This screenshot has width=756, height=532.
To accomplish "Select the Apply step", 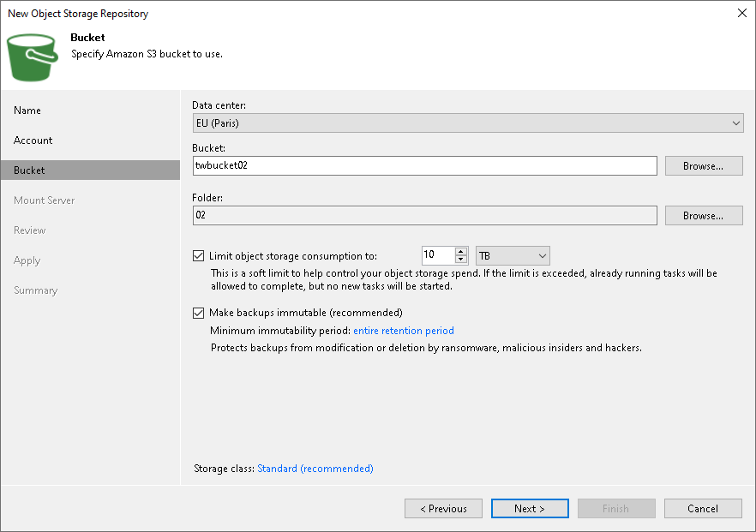I will click(x=27, y=260).
